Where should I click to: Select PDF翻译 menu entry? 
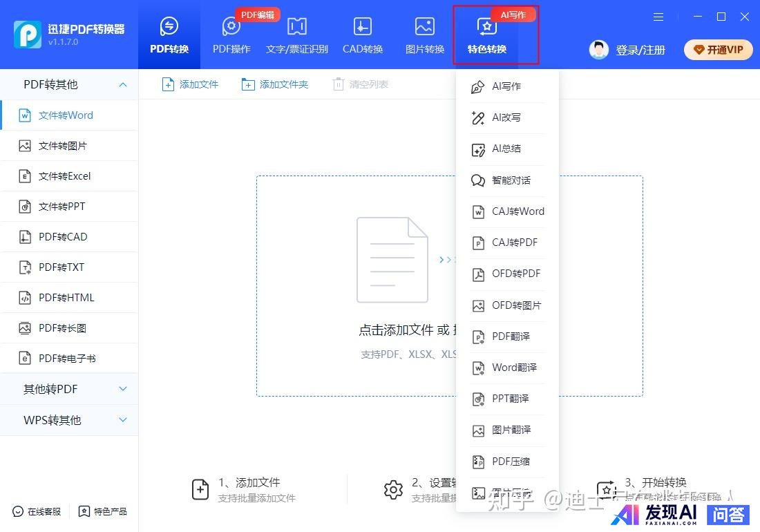(x=511, y=336)
